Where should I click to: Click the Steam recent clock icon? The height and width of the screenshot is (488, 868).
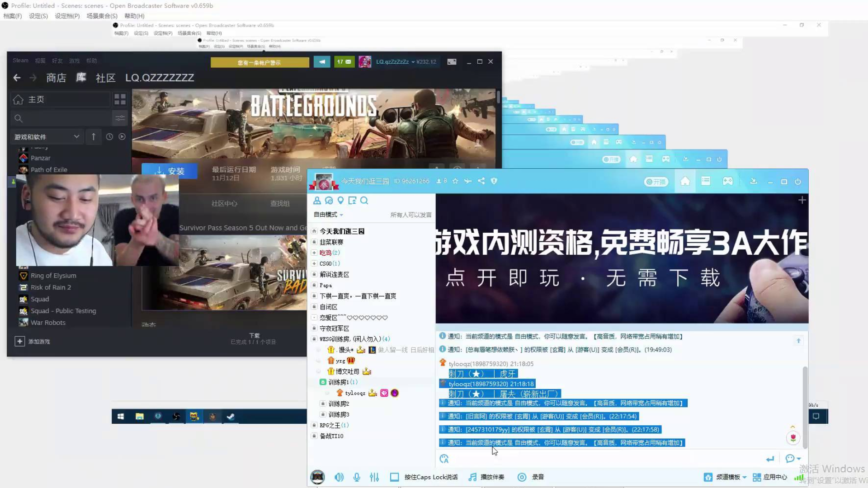pos(109,136)
